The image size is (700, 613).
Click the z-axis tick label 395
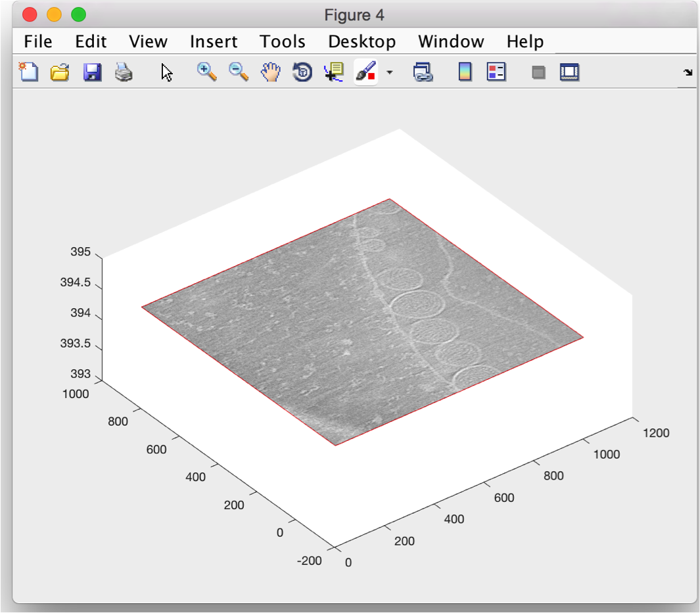pos(80,252)
